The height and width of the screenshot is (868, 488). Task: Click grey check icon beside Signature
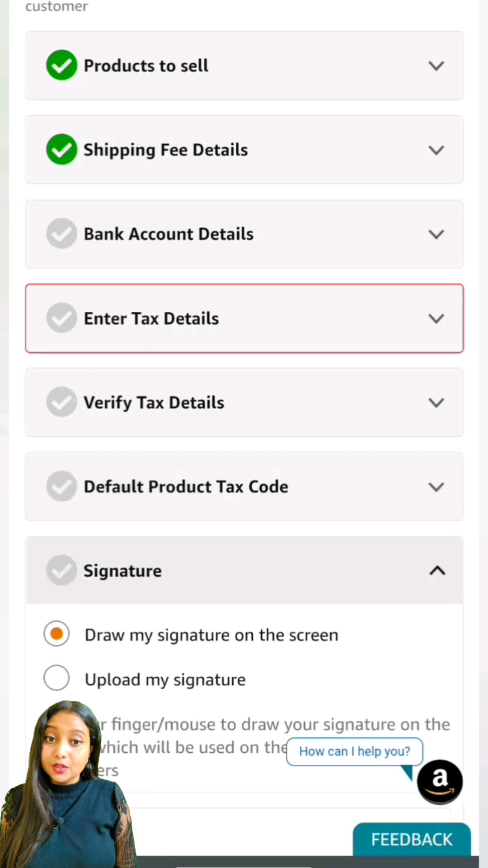[x=61, y=571]
